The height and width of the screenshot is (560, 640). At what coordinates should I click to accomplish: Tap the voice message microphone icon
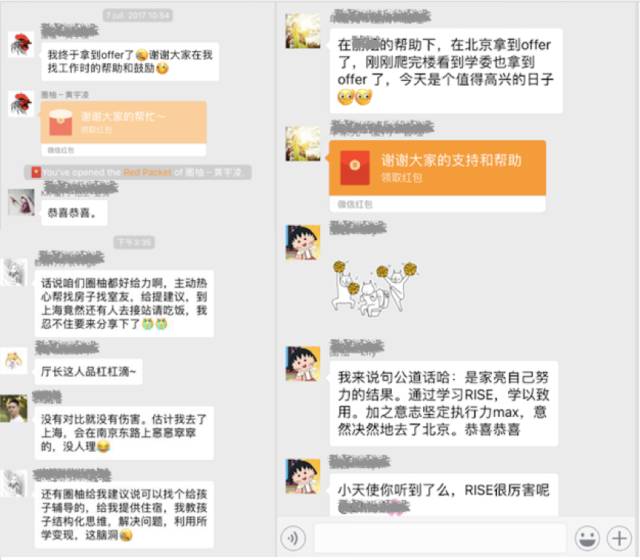click(293, 538)
